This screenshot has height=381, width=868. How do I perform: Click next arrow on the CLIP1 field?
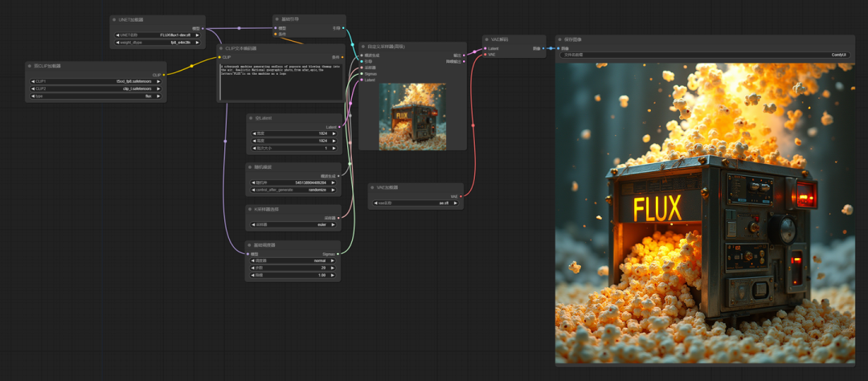coord(158,81)
